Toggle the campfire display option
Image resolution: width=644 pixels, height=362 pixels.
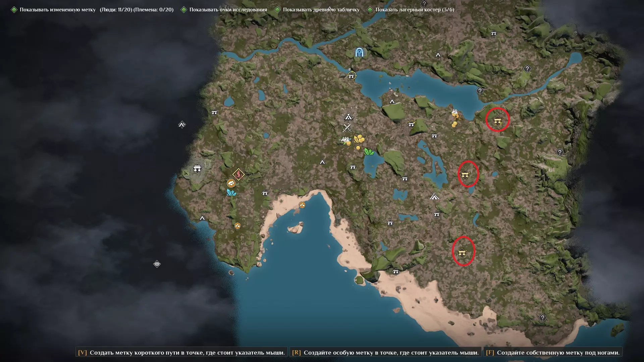pyautogui.click(x=370, y=10)
